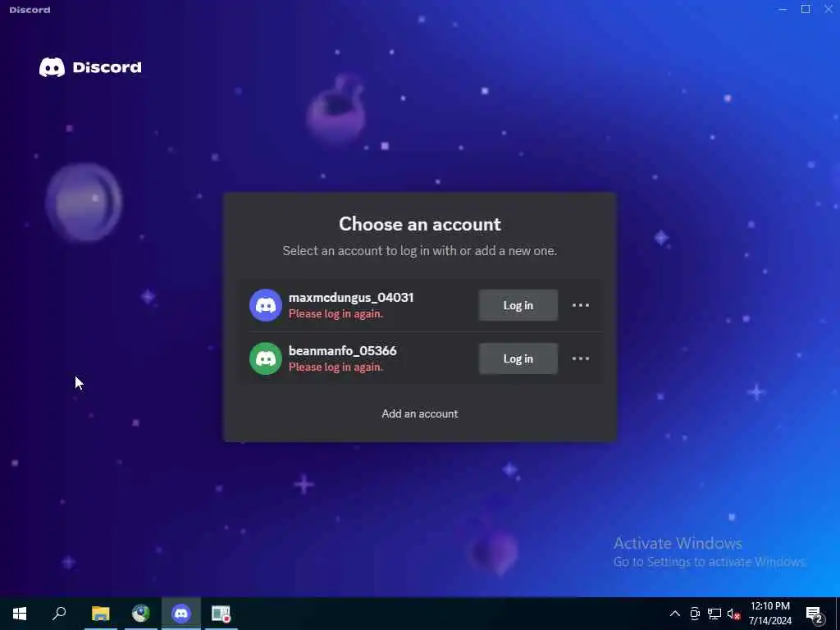
Task: Click the Meet Now tray icon
Action: [x=695, y=614]
